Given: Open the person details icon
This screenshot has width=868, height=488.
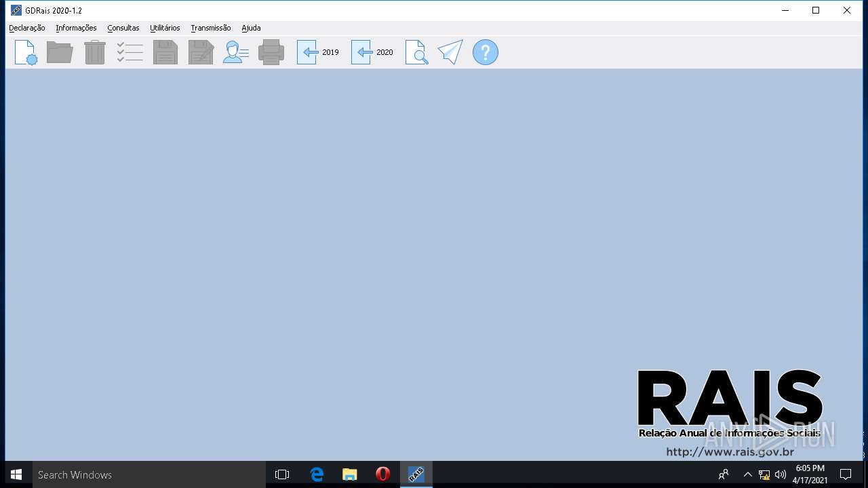Looking at the screenshot, I should 236,52.
